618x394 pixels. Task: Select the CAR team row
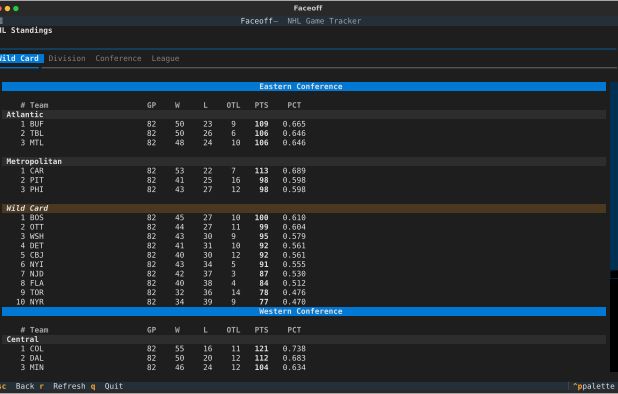tap(304, 171)
